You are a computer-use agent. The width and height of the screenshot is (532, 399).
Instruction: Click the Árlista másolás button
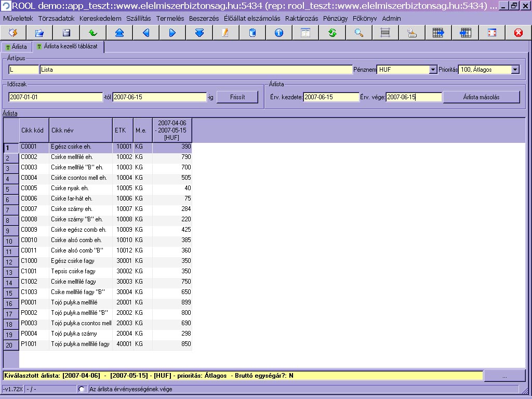coord(481,97)
